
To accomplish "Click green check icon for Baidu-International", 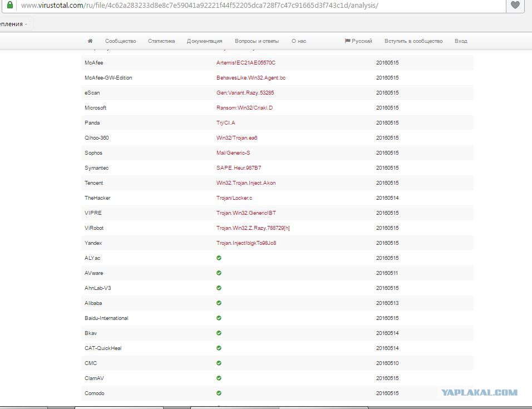I will click(219, 318).
